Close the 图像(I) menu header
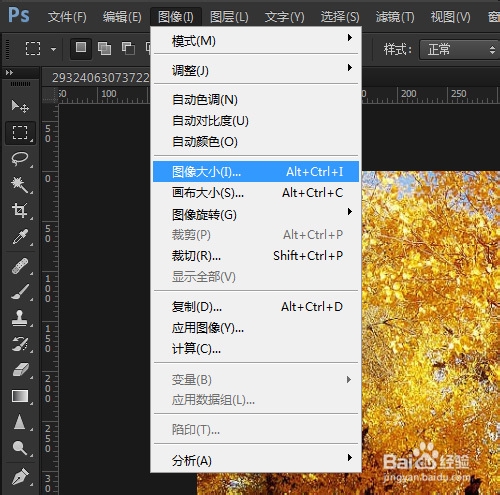Screen dimensions: 500x495 pyautogui.click(x=176, y=17)
